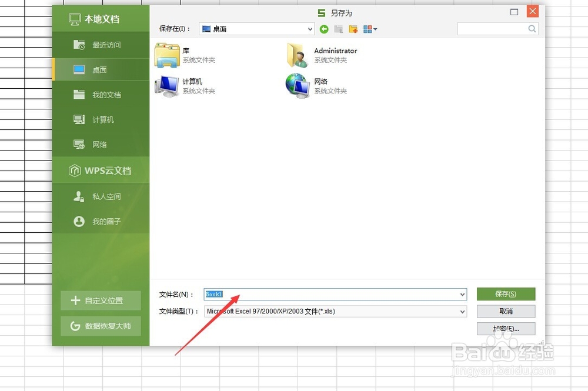Click inside the search box

(494, 28)
